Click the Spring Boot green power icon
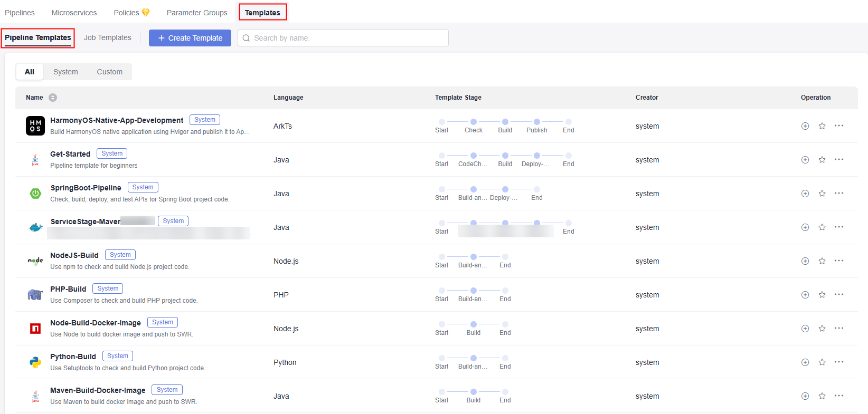868x414 pixels. (35, 194)
